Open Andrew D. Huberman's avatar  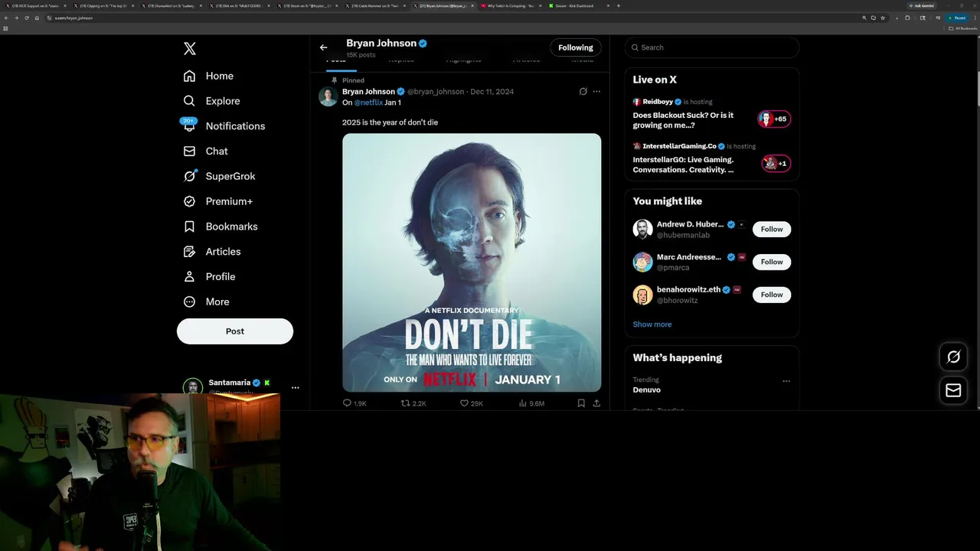pyautogui.click(x=642, y=229)
